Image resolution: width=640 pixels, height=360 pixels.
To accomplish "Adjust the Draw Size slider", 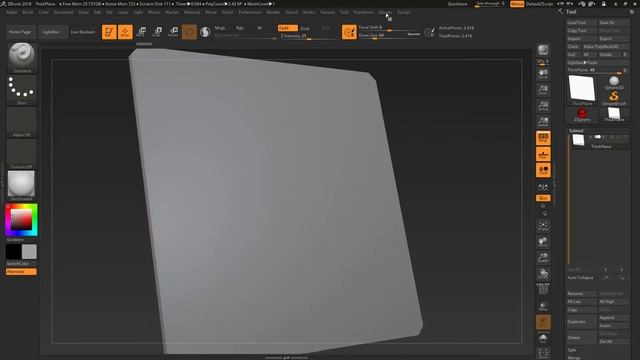I will click(x=389, y=36).
